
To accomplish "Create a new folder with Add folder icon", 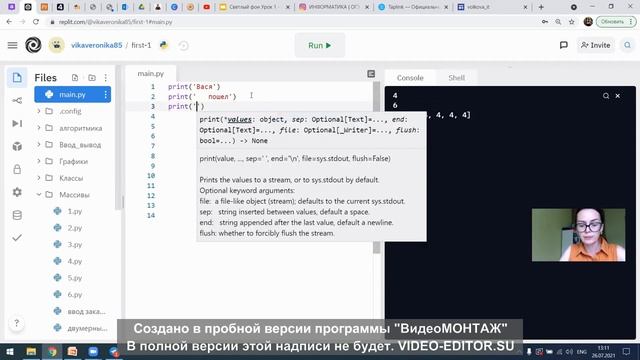I will 92,78.
